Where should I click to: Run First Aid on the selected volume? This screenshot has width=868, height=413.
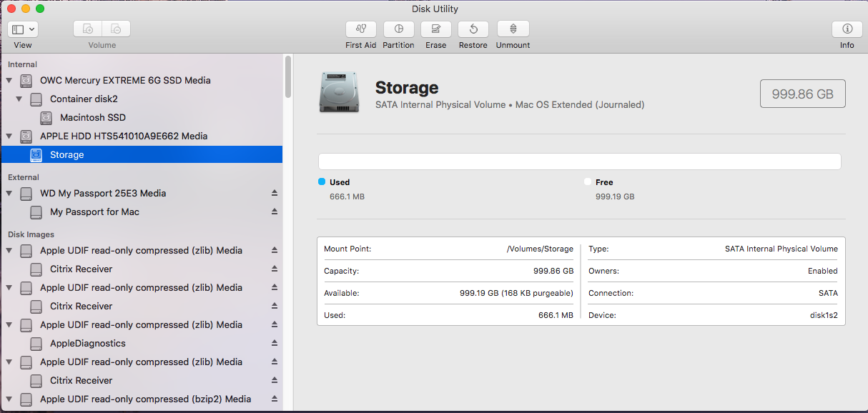point(360,29)
